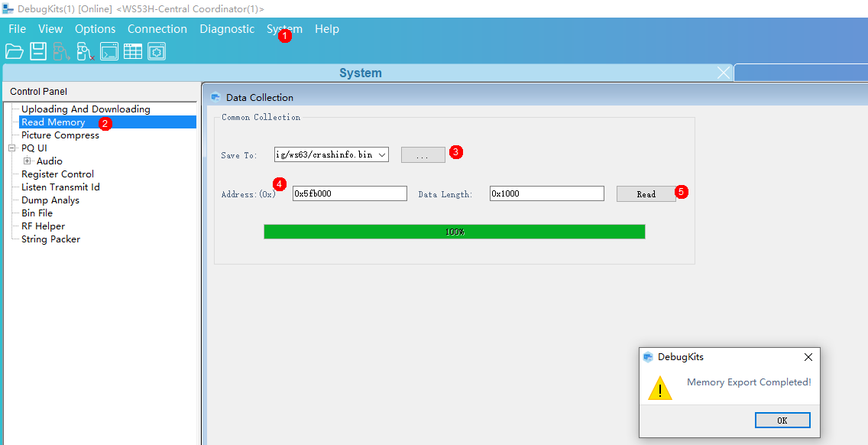This screenshot has width=868, height=445.
Task: Close the System tab with its X
Action: pos(724,73)
